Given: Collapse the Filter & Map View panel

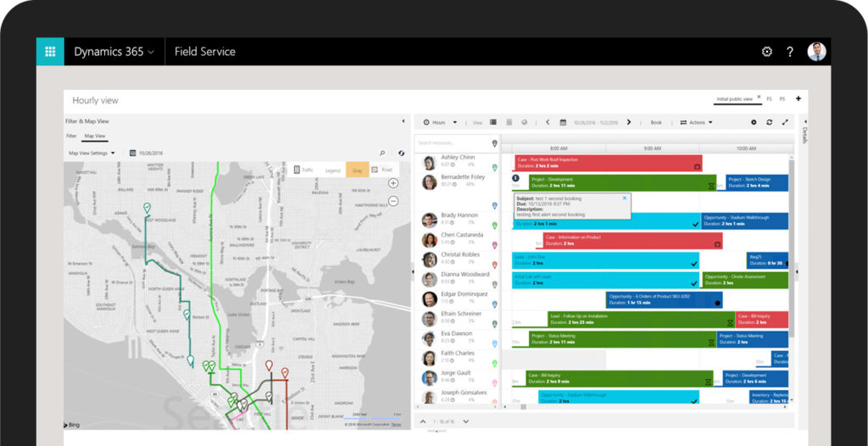Looking at the screenshot, I should (403, 121).
